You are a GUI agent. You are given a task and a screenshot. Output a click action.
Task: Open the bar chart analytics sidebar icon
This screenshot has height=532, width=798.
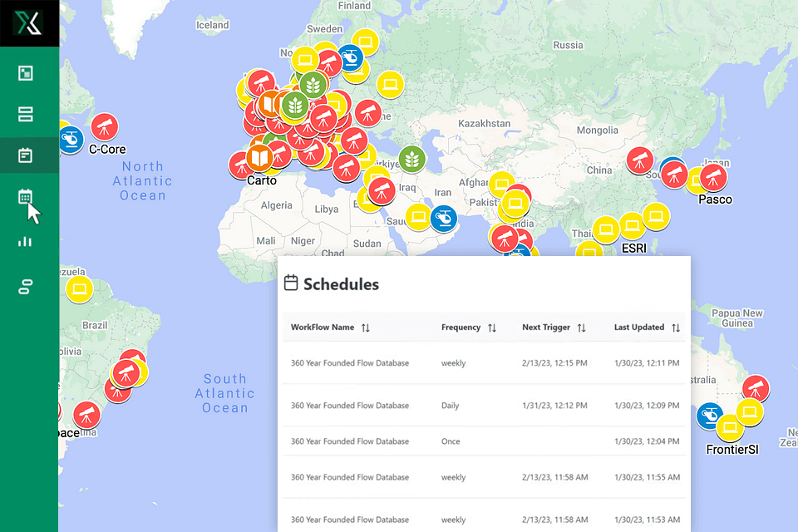[x=25, y=241]
